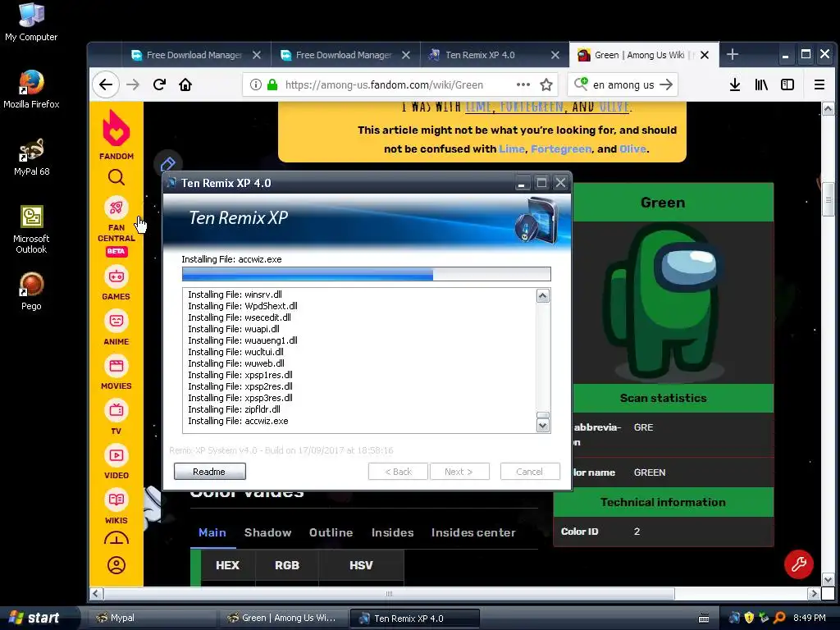Toggle browser sidebar icon

click(x=787, y=84)
